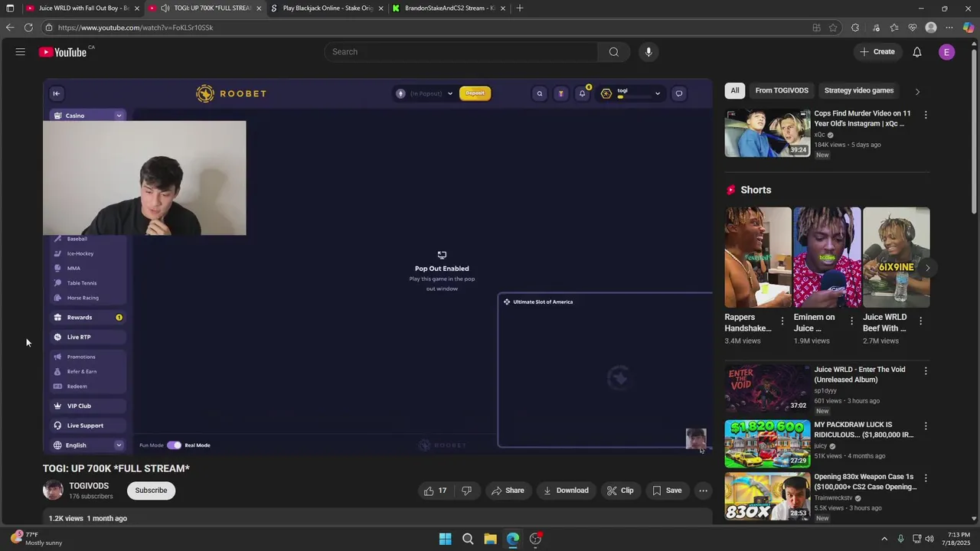Screen dimensions: 980x551
Task: Save the video to a playlist
Action: [x=666, y=491]
